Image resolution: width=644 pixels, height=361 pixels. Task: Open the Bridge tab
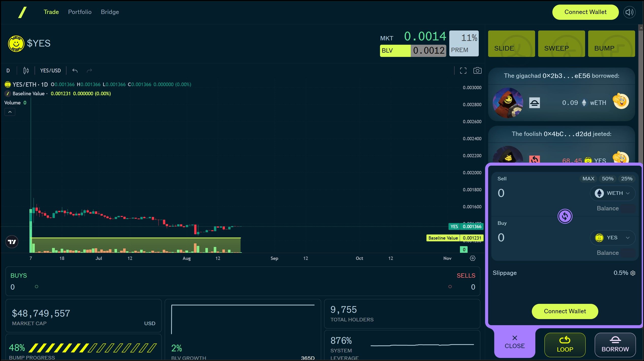(110, 12)
